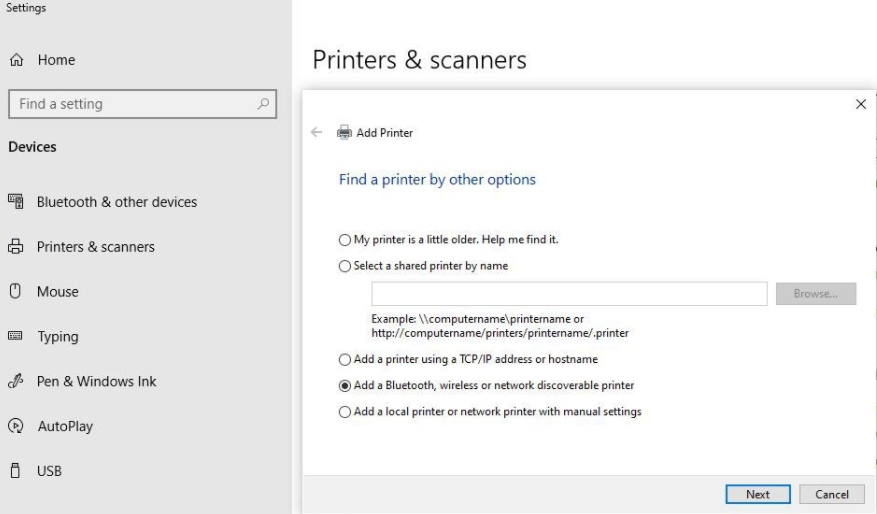The image size is (877, 514).
Task: Select the Bluetooth, wireless or network discoverable option
Action: (x=346, y=385)
